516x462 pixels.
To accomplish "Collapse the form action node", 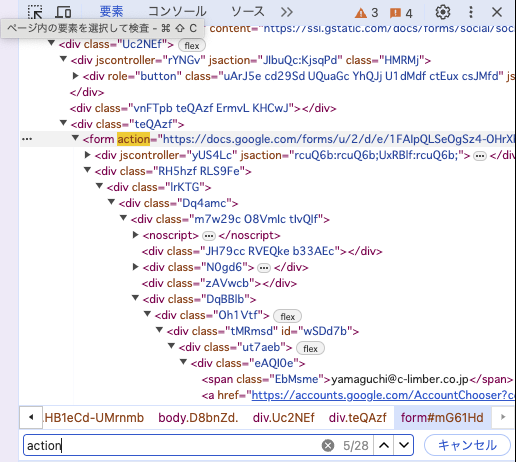I will point(76,138).
